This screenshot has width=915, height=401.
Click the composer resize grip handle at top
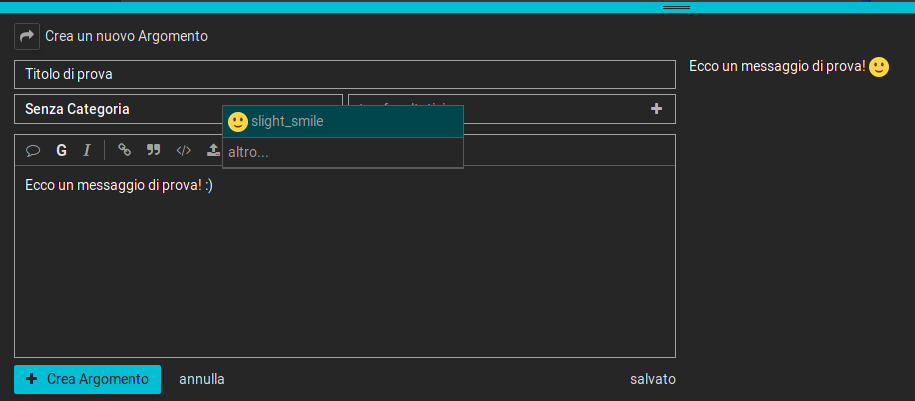677,7
